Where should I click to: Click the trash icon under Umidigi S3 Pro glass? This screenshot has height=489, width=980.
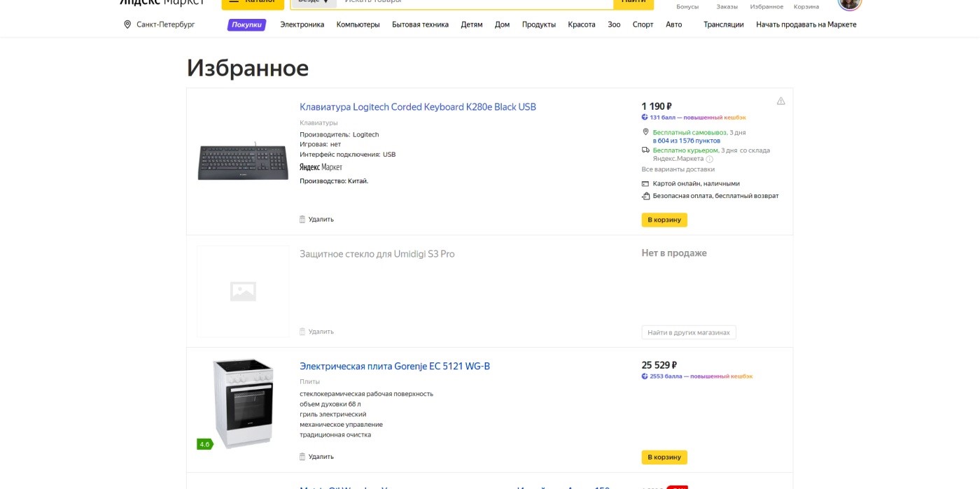pos(302,332)
